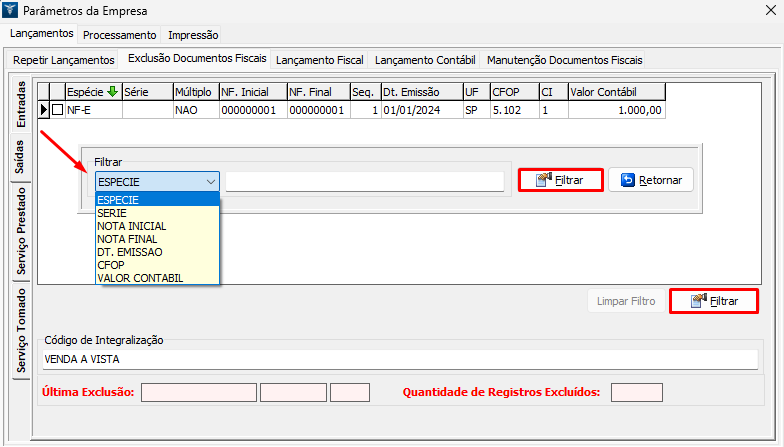
Task: Click the green sort arrow in Espécie column
Action: pyautogui.click(x=112, y=92)
